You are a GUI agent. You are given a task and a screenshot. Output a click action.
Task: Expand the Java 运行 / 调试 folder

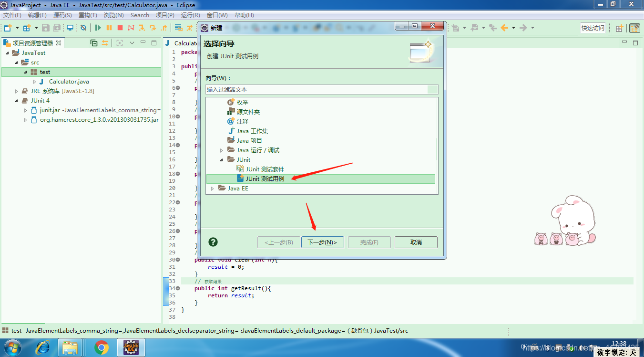tap(221, 150)
